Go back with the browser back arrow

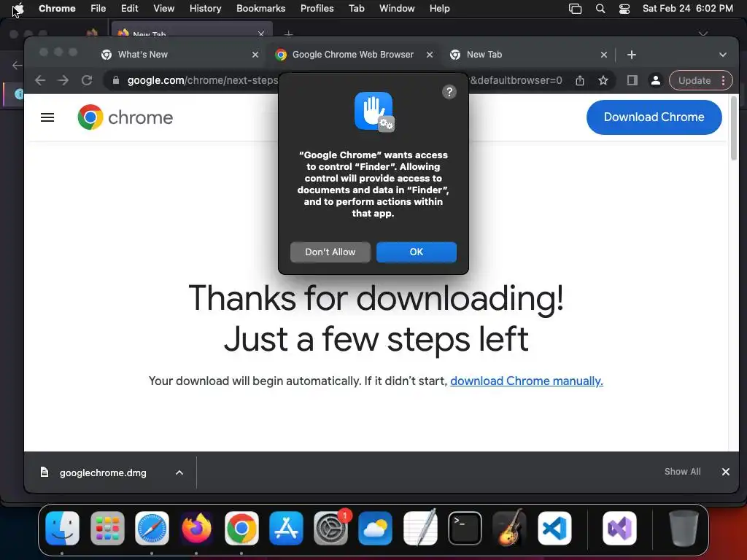(40, 80)
